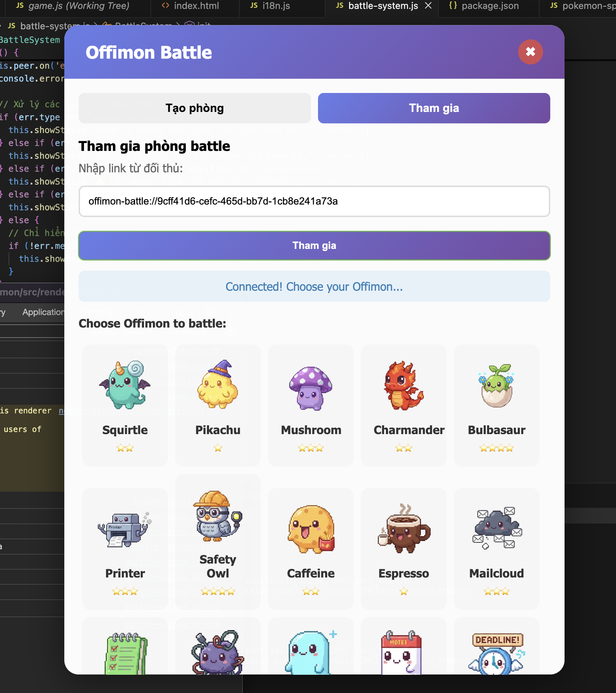
Task: Click the Nhập link từ đối thủ label
Action: tap(131, 168)
